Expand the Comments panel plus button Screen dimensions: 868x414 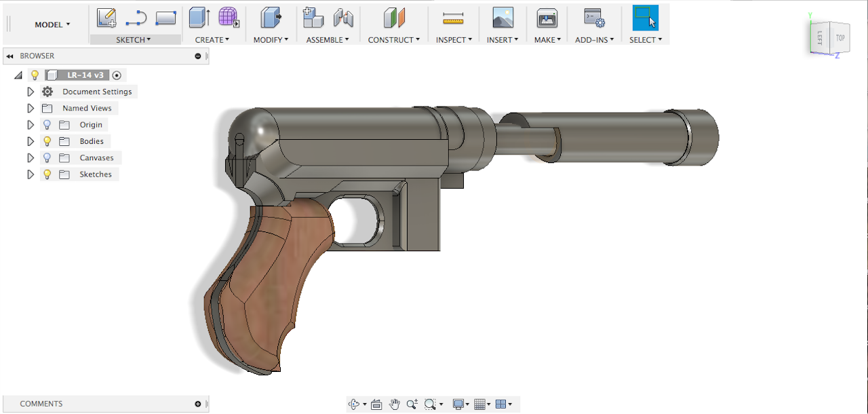coord(198,404)
